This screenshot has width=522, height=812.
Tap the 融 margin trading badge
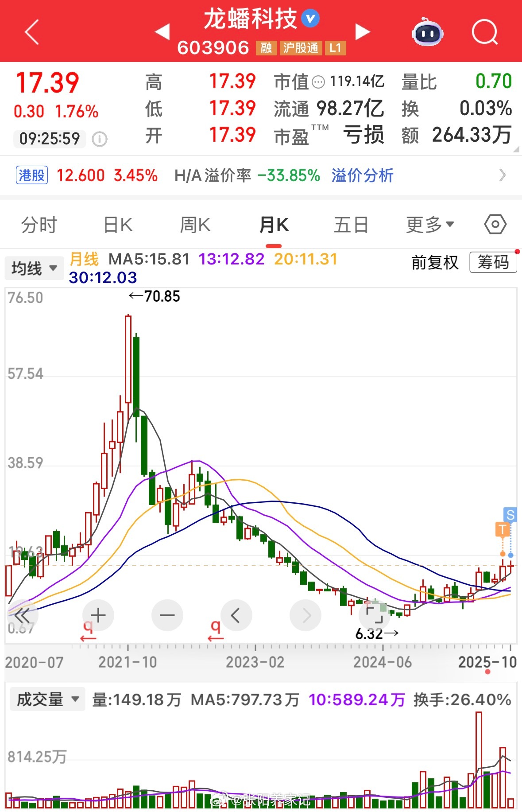266,48
